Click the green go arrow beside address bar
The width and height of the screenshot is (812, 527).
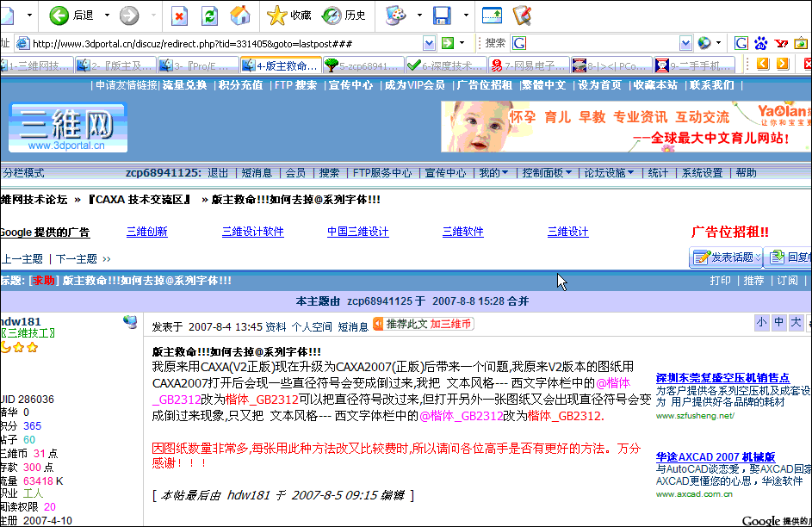tap(448, 43)
